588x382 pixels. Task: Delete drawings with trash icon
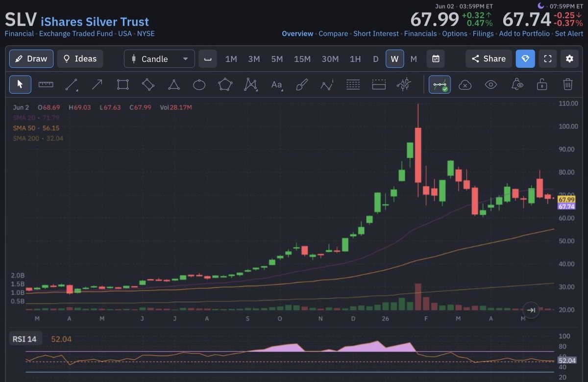pos(567,85)
